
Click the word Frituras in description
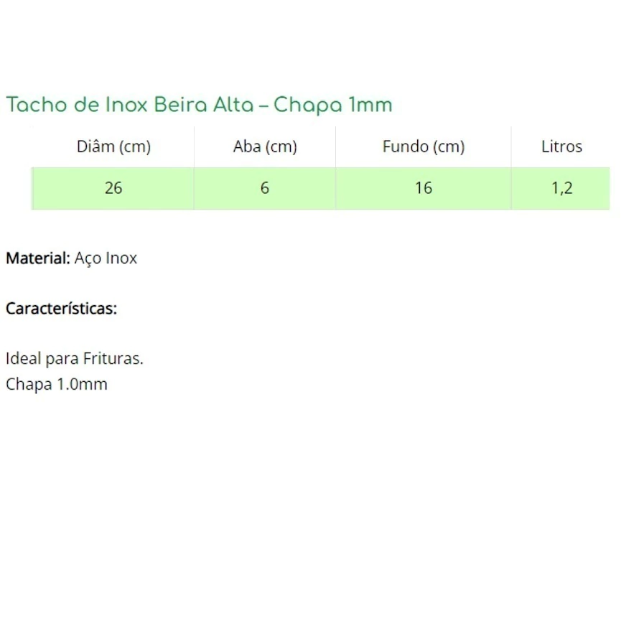[113, 358]
